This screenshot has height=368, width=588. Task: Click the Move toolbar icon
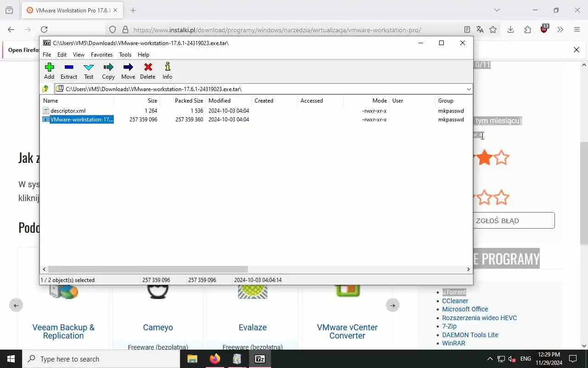coord(128,71)
